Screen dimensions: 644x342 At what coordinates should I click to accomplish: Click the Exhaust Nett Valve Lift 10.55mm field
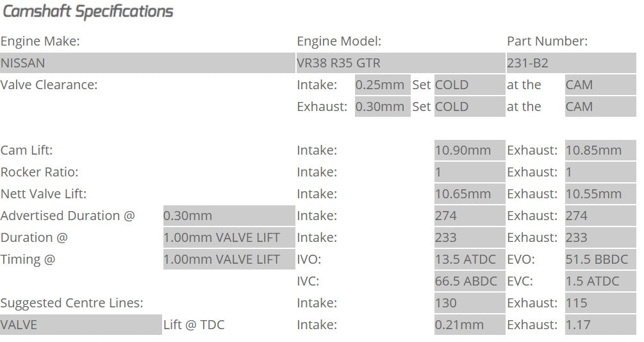pos(600,194)
